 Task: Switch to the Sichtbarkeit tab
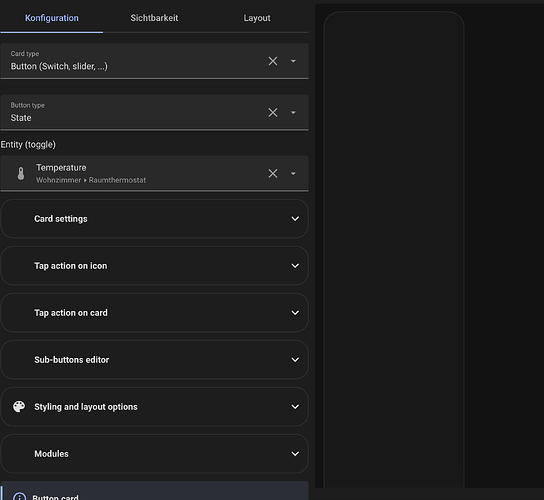click(154, 18)
